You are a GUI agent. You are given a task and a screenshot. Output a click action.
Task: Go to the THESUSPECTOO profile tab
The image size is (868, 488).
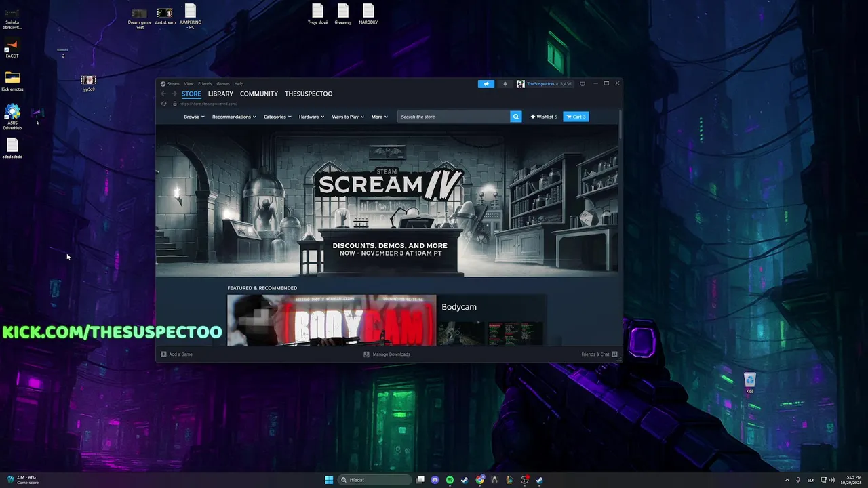coord(309,94)
